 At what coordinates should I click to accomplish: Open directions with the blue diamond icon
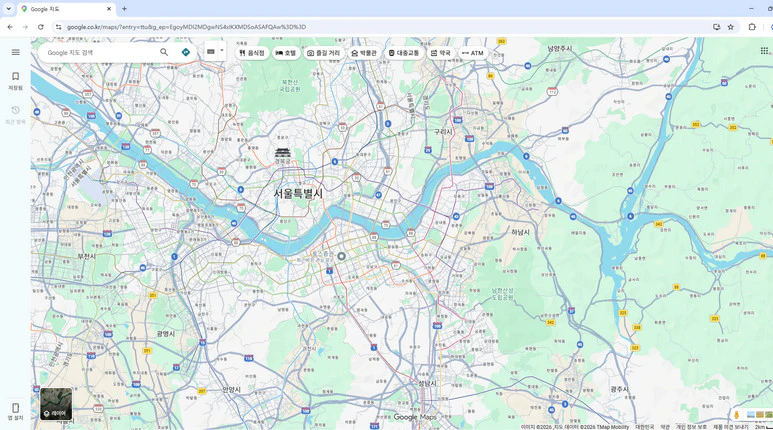coord(186,52)
